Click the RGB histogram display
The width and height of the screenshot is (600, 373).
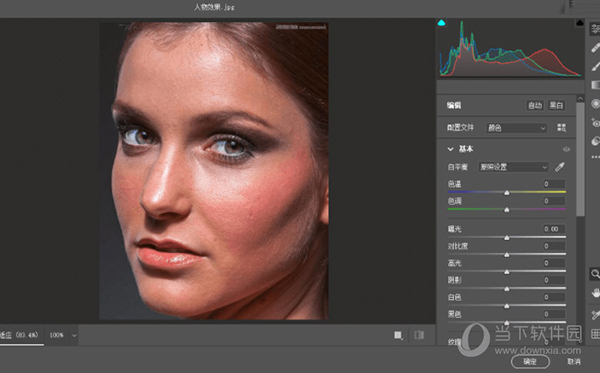510,48
